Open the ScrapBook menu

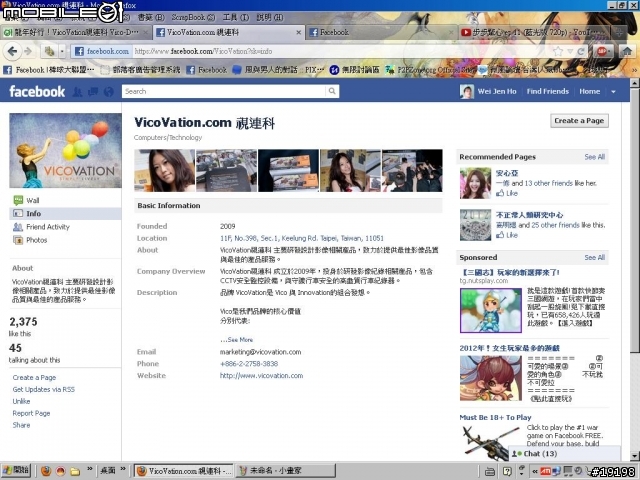193,18
